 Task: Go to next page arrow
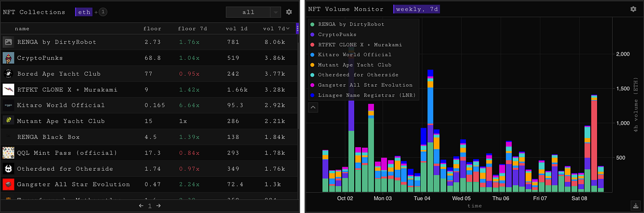tap(158, 205)
